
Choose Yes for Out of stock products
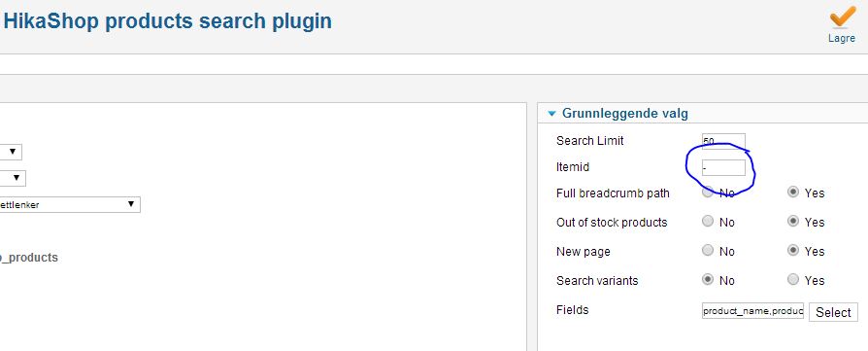tap(793, 222)
